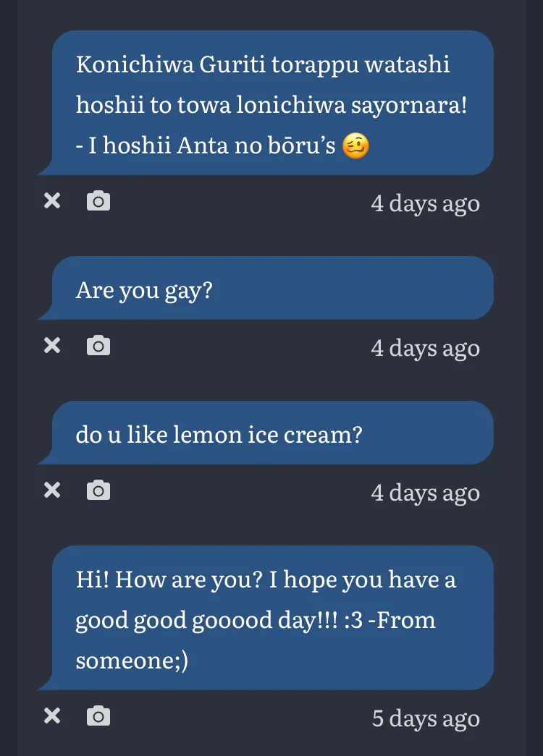Image resolution: width=543 pixels, height=756 pixels.
Task: Click the 'I hoshii Anta no bōru's' line
Action: (206, 146)
